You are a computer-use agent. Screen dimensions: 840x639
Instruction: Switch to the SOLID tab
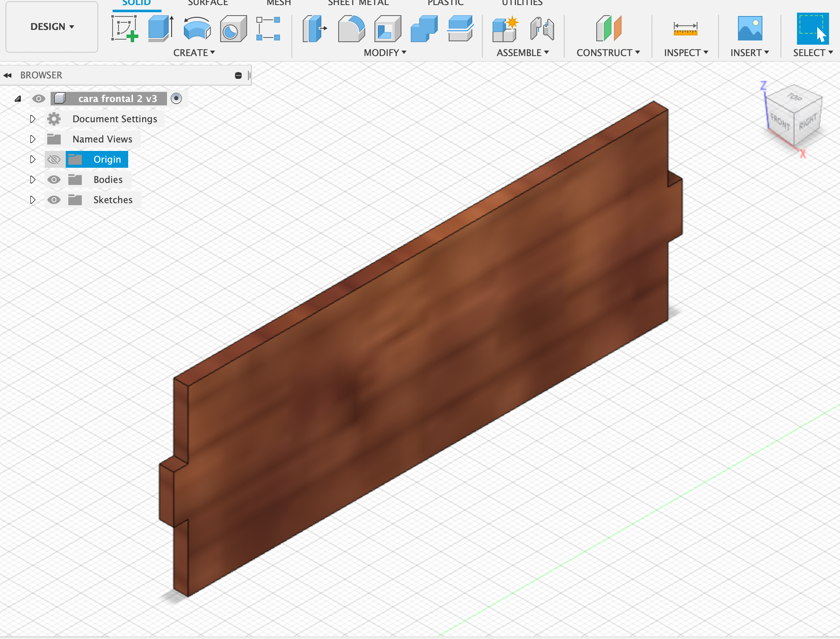pos(136,3)
